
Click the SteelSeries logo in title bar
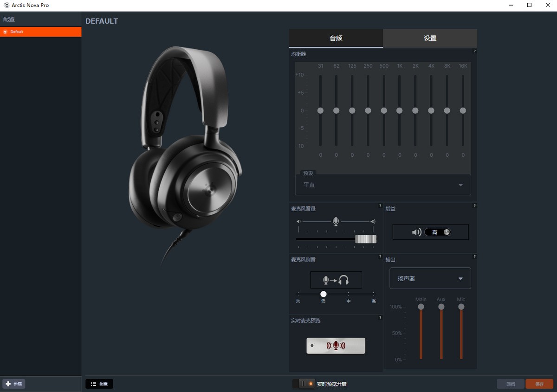pyautogui.click(x=6, y=5)
